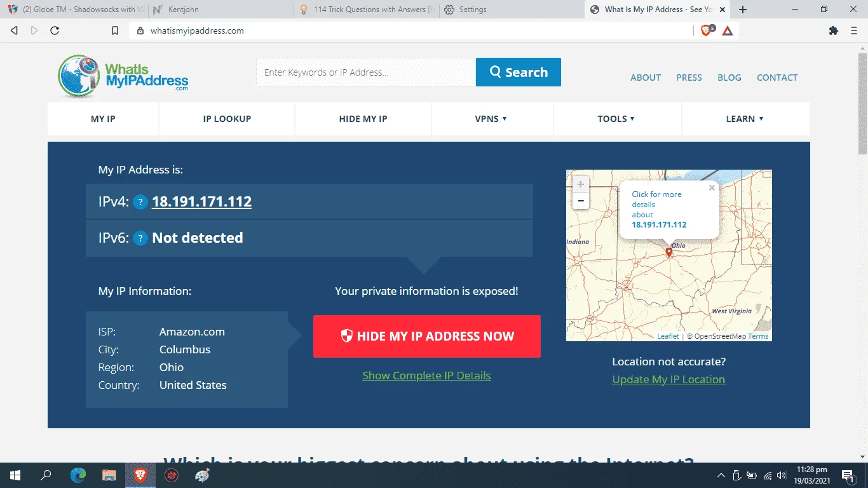Click the red HIDE MY IP ADDRESS NOW button

(x=427, y=336)
